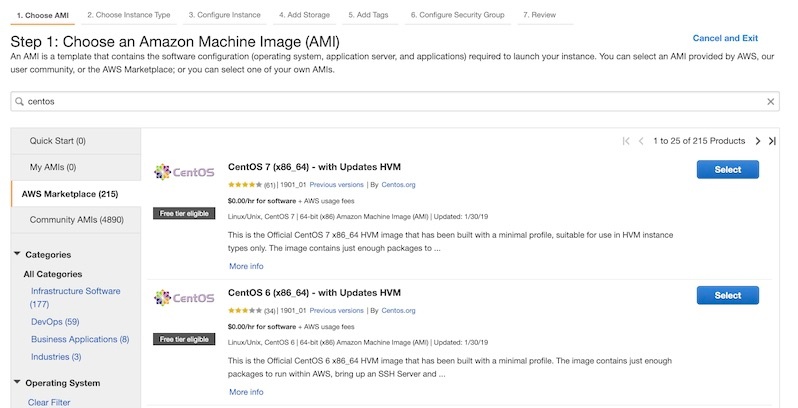This screenshot has width=798, height=408.
Task: Switch to Community AMIs tab
Action: pyautogui.click(x=75, y=220)
